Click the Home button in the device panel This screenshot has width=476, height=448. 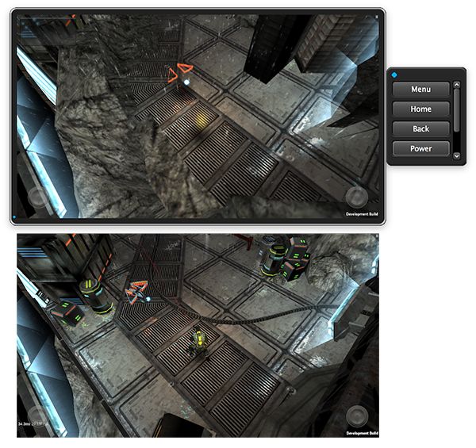[420, 109]
